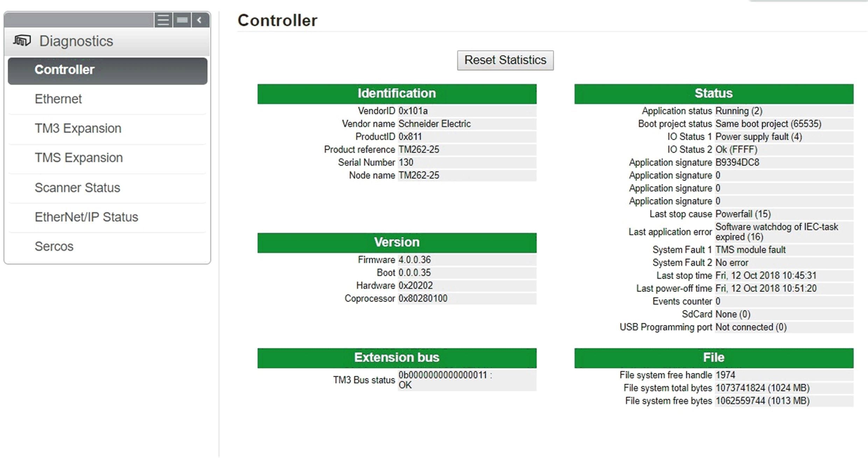
Task: Collapse the sidebar with the left chevron
Action: [200, 20]
